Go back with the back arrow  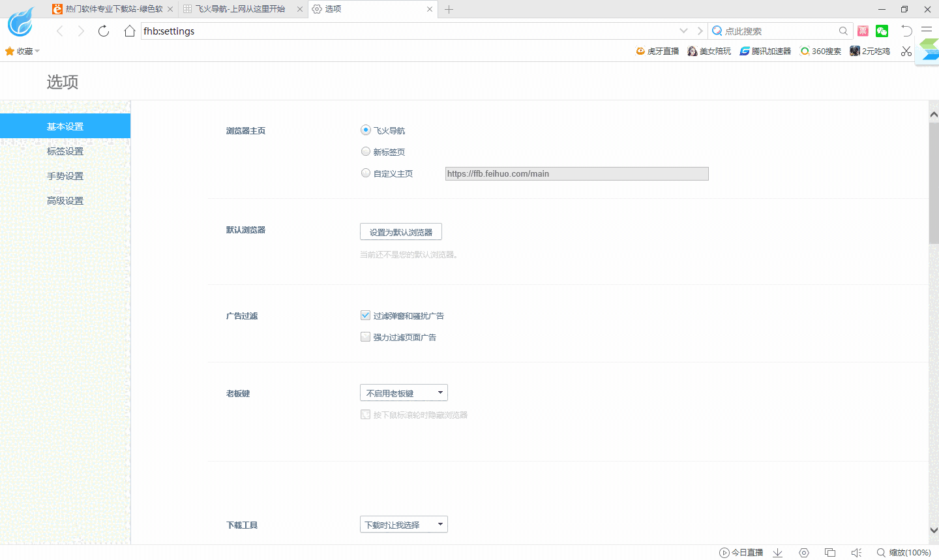(x=59, y=31)
